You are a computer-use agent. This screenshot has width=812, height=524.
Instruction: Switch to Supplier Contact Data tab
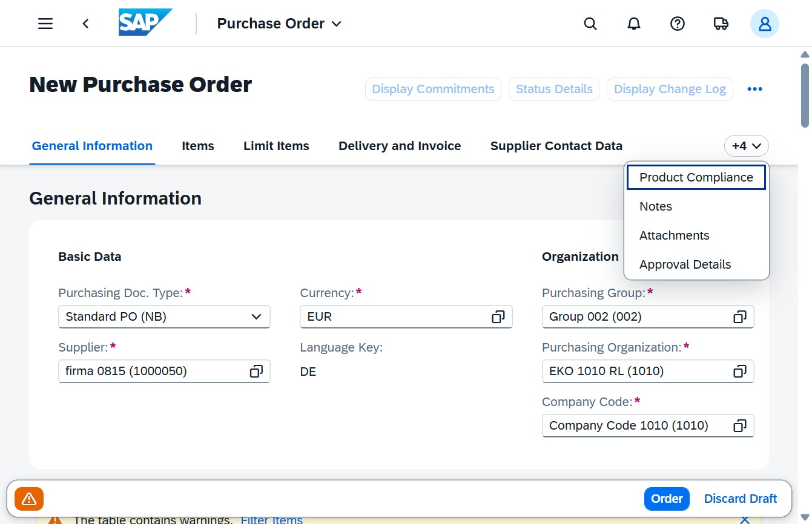[x=556, y=146]
